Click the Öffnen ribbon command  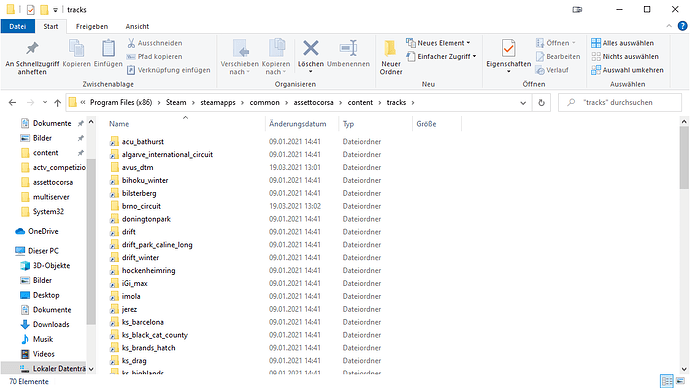click(x=556, y=43)
